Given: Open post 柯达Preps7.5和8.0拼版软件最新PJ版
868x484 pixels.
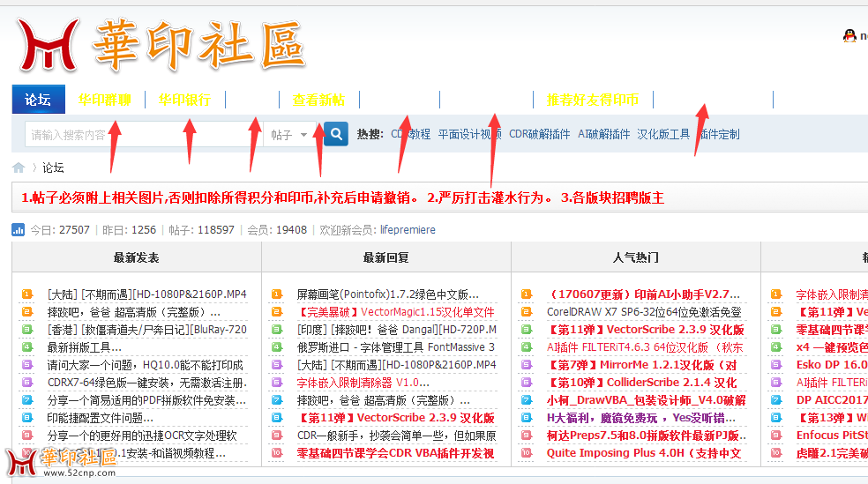Looking at the screenshot, I should [x=647, y=436].
